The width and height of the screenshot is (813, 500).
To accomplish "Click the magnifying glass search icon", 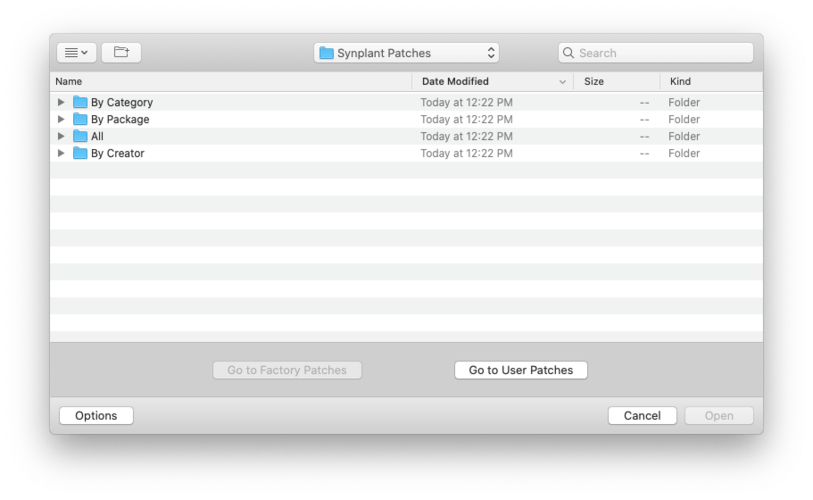I will (x=568, y=53).
